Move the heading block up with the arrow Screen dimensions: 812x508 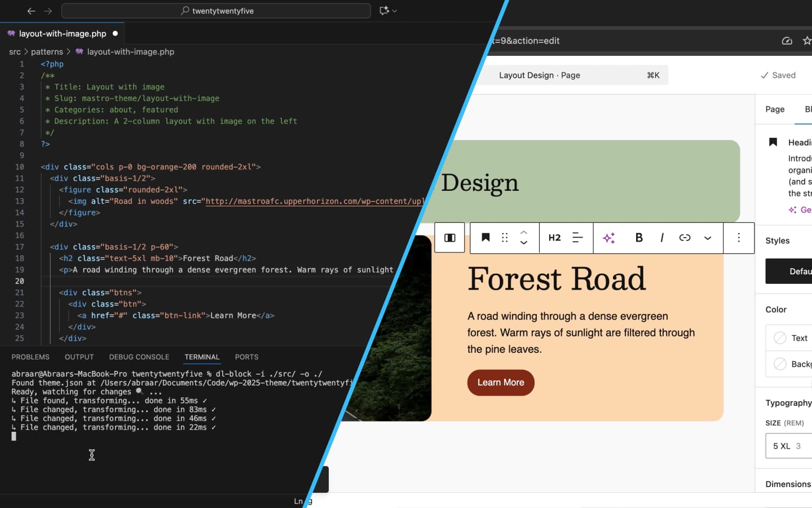523,232
